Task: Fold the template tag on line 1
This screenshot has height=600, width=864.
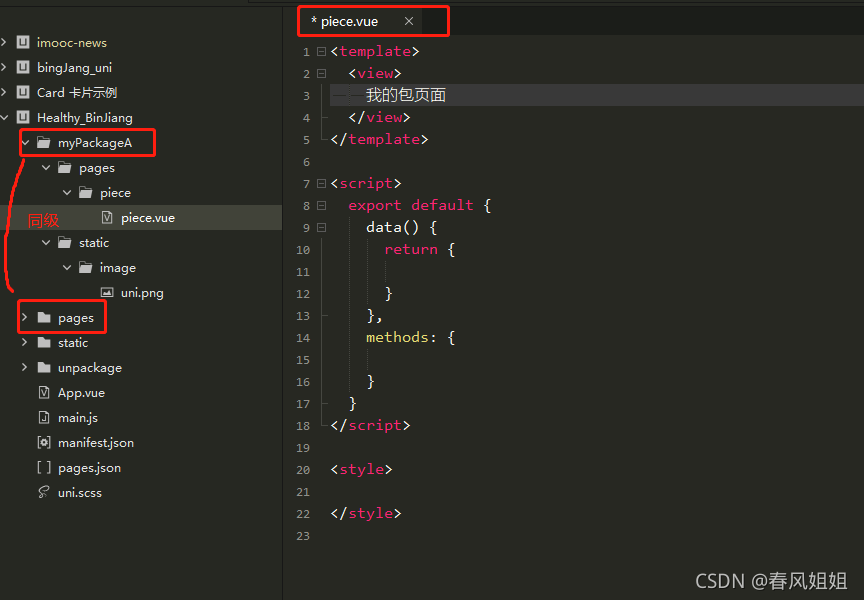Action: coord(321,51)
